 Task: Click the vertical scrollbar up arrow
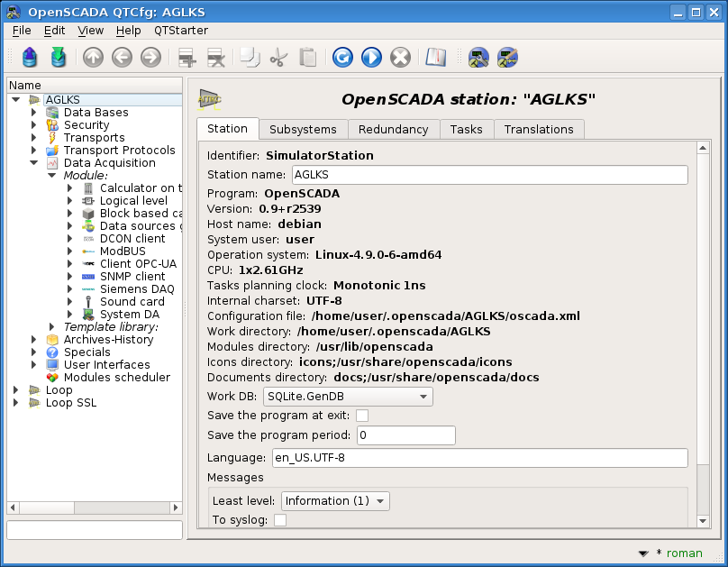click(x=703, y=148)
